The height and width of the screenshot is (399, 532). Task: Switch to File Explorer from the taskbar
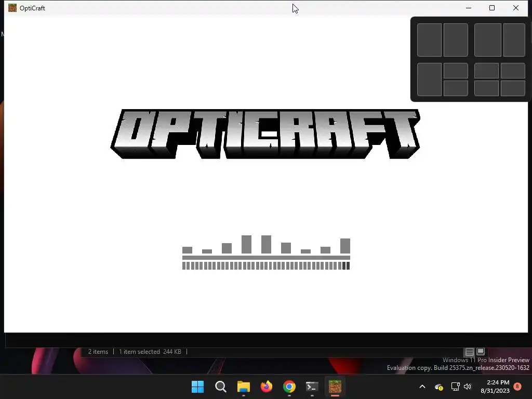click(243, 387)
